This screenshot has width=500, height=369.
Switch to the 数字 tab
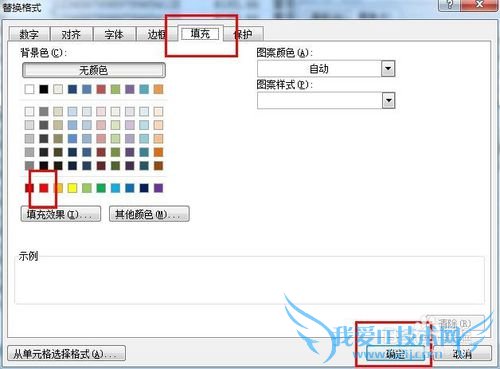29,34
